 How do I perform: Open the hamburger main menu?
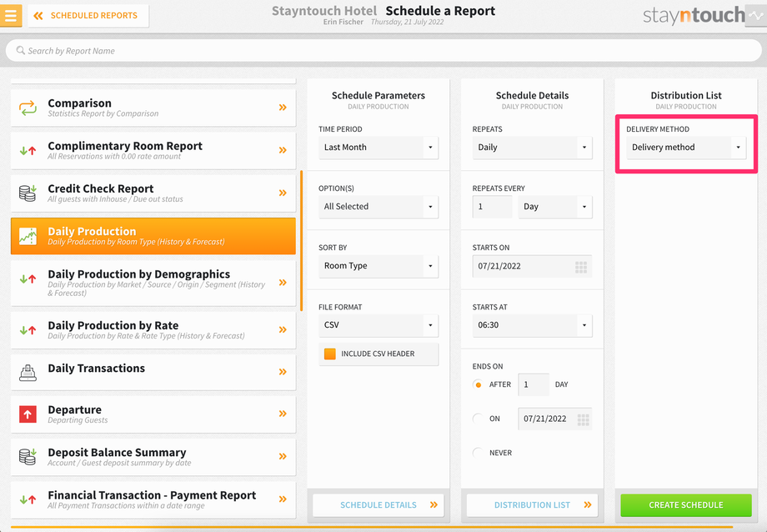pos(11,15)
